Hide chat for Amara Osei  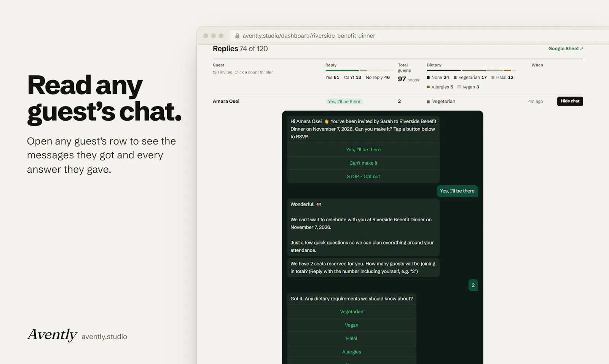(570, 101)
